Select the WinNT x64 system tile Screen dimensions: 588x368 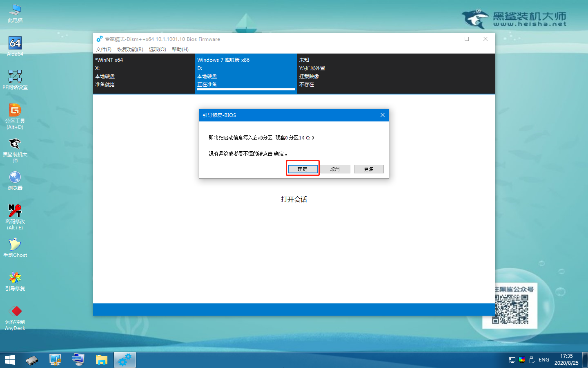(144, 72)
